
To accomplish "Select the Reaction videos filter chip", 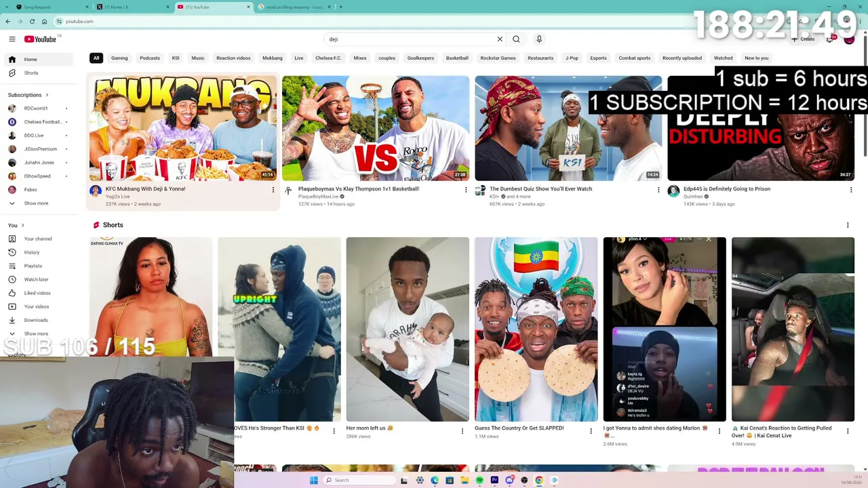I will (x=233, y=58).
